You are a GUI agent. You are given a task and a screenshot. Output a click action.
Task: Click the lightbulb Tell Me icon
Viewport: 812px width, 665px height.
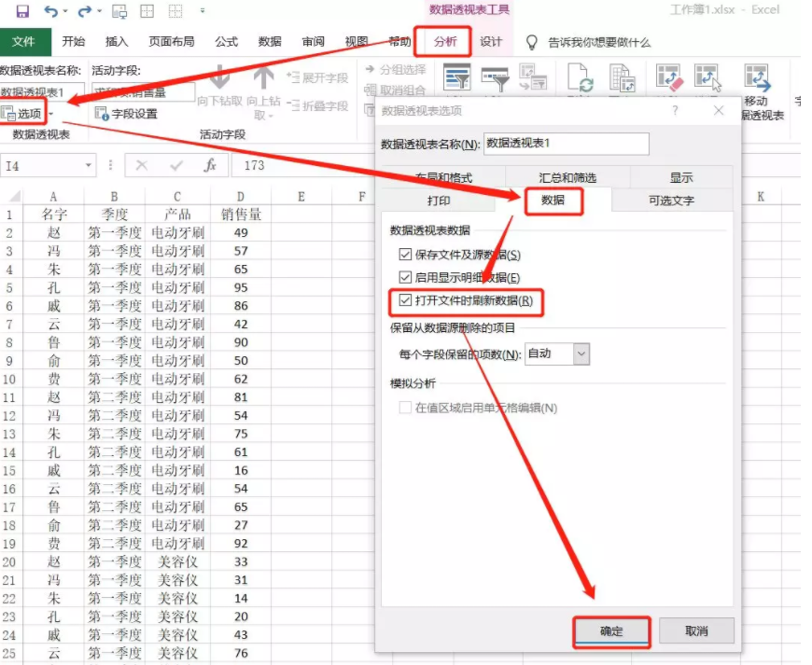[531, 42]
